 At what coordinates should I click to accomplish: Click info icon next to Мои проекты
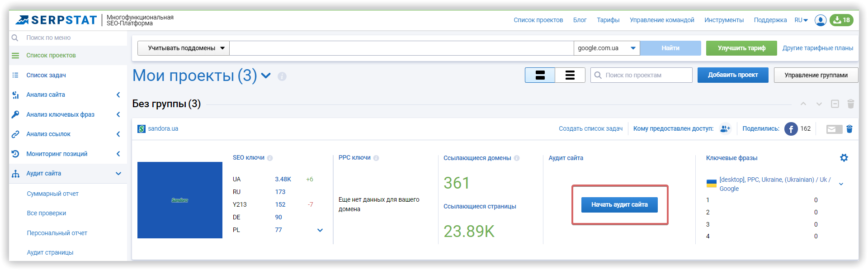(282, 76)
